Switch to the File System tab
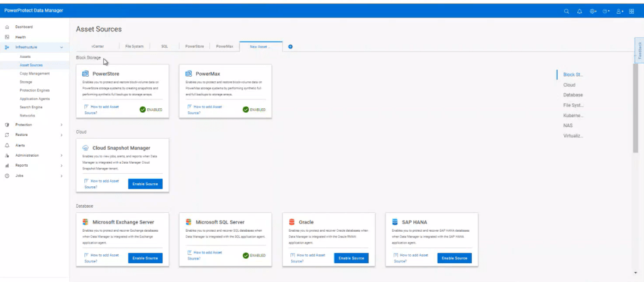The height and width of the screenshot is (282, 644). point(134,47)
